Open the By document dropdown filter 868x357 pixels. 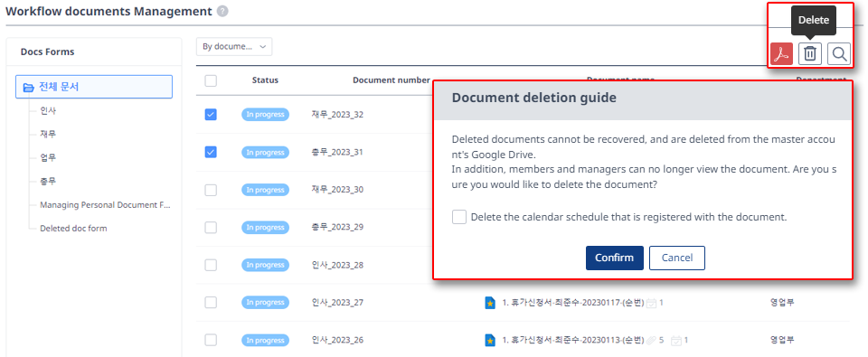click(234, 47)
